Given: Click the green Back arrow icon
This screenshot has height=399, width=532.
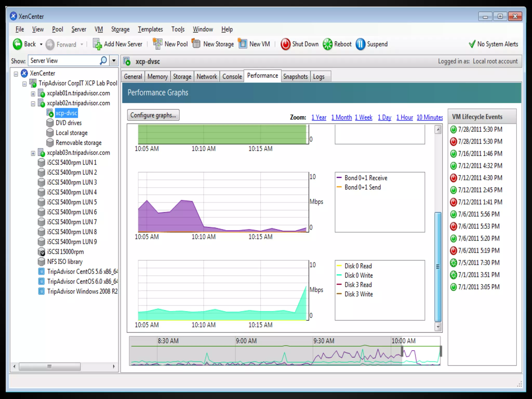Looking at the screenshot, I should (x=18, y=44).
